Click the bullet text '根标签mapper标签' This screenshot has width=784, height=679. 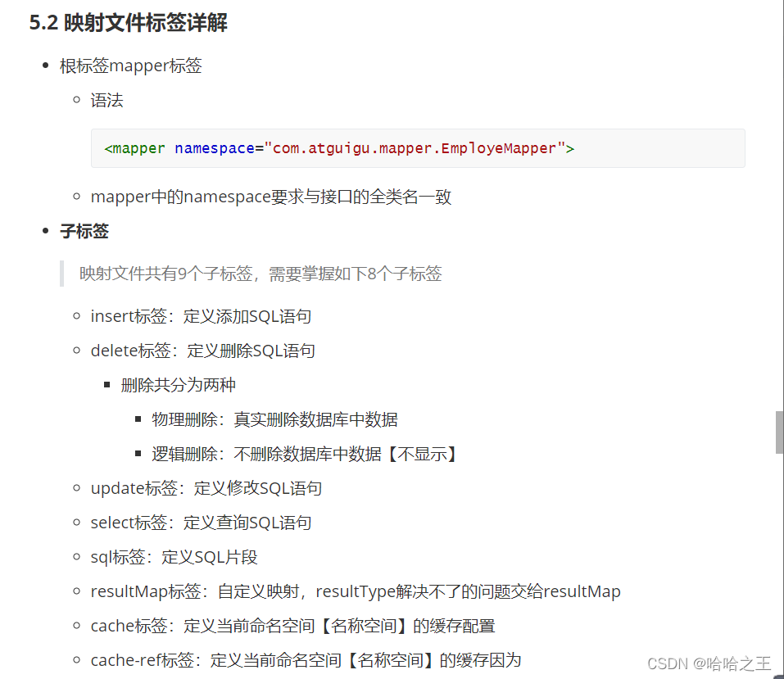point(130,66)
